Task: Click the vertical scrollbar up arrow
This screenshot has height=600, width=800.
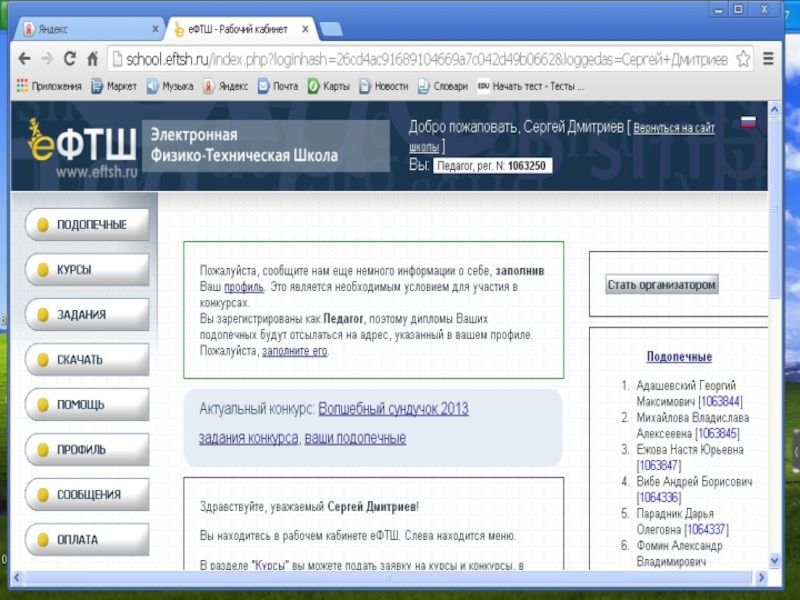Action: (x=774, y=109)
